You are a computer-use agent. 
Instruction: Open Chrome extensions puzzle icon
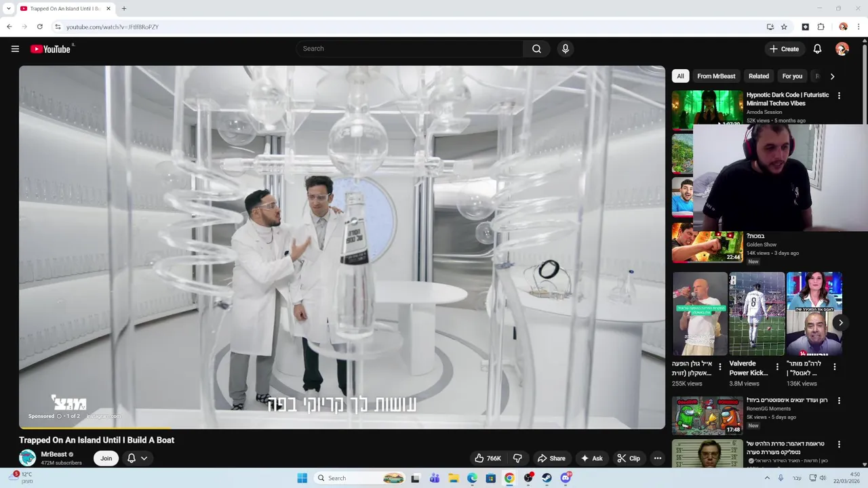tap(821, 27)
